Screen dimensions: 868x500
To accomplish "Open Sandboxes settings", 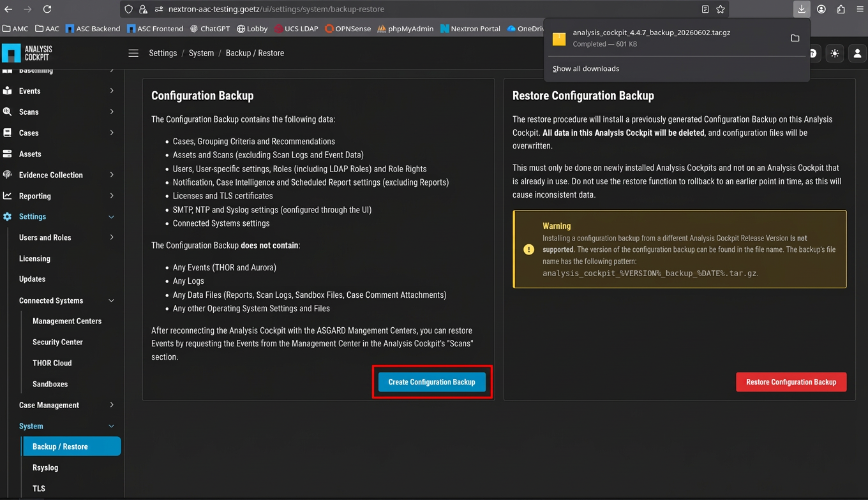I will pos(50,384).
